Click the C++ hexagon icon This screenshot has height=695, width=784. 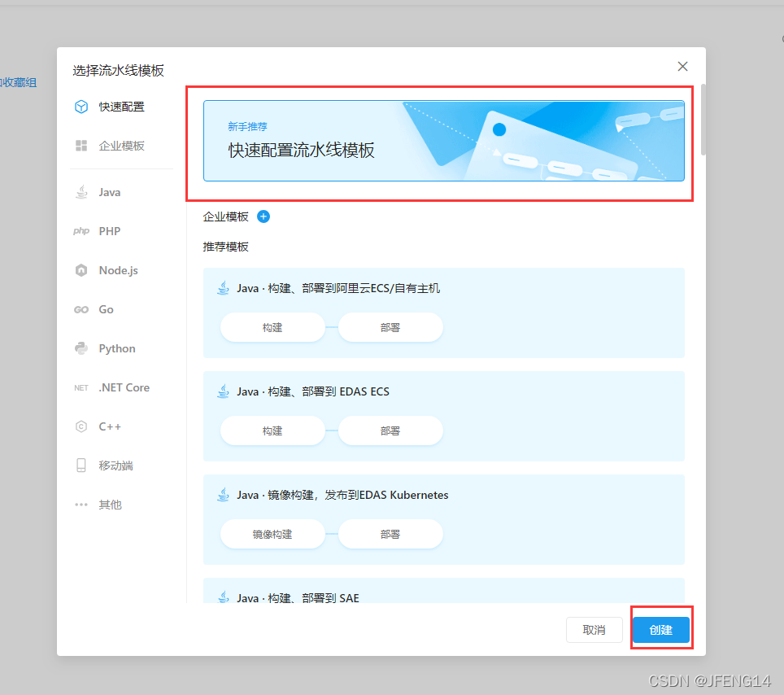[81, 426]
